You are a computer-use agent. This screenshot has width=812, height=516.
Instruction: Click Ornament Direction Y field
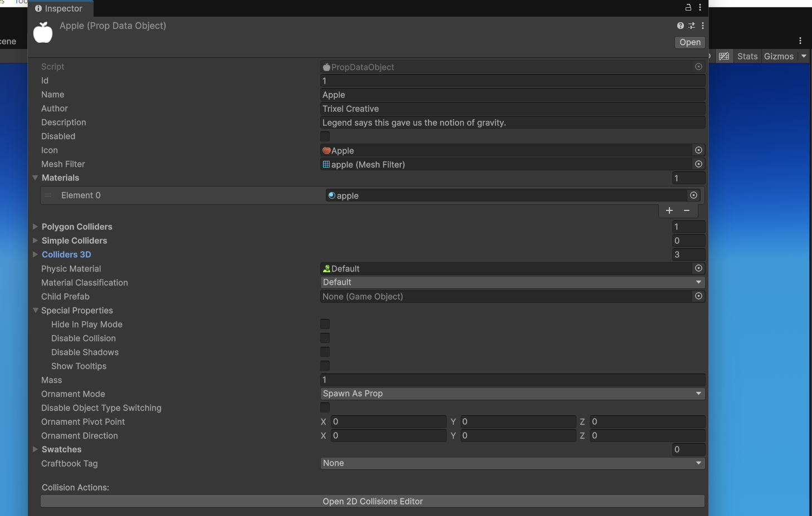[518, 435]
